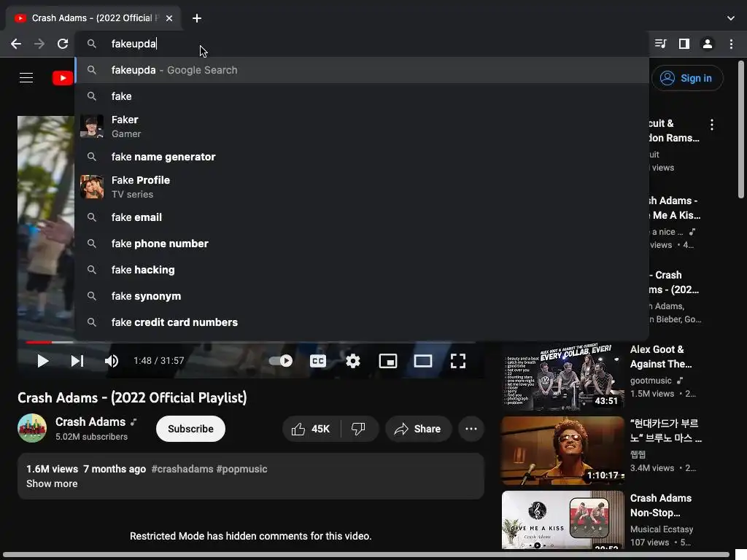Screen dimensions: 747x560
Task: Click the Sign in button
Action: click(x=687, y=78)
